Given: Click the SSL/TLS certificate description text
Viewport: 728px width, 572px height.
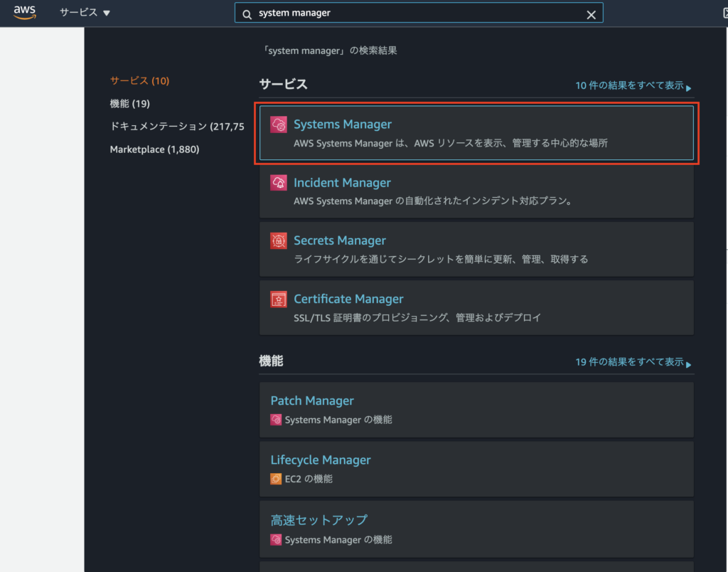Looking at the screenshot, I should pyautogui.click(x=417, y=318).
